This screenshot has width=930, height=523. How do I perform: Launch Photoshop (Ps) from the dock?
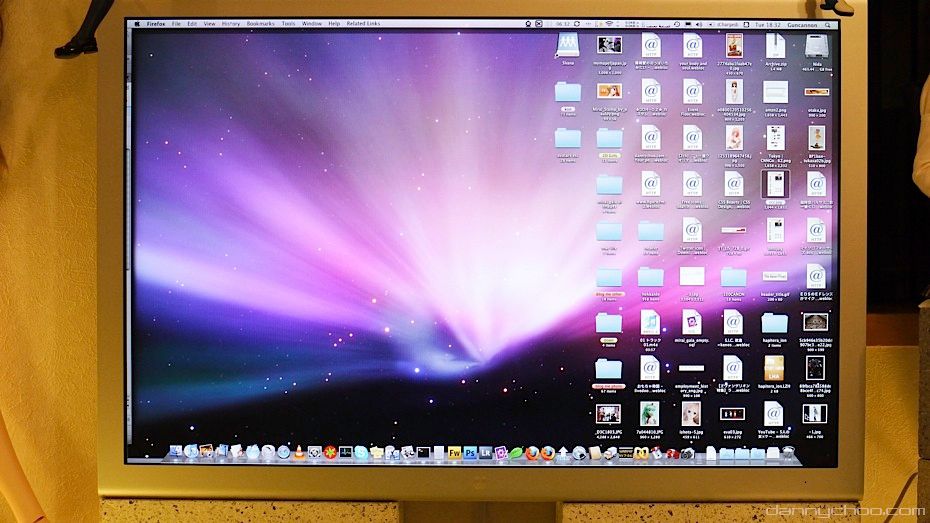point(469,453)
